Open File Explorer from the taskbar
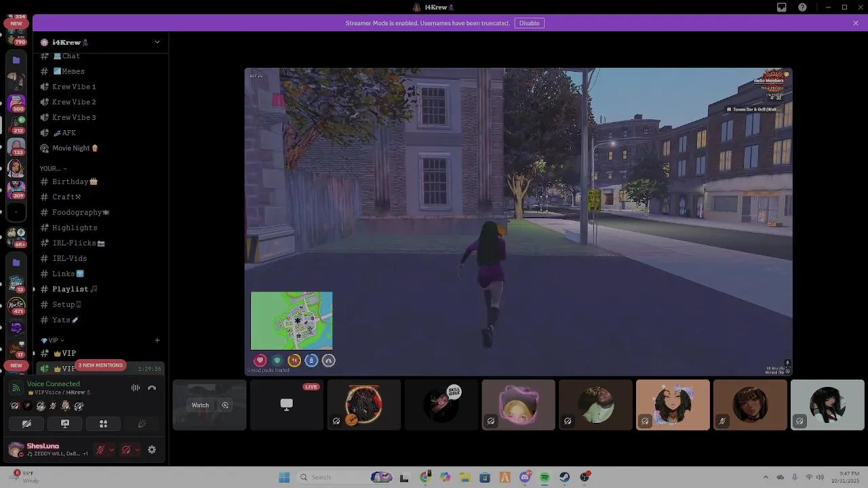The image size is (868, 488). tap(465, 477)
